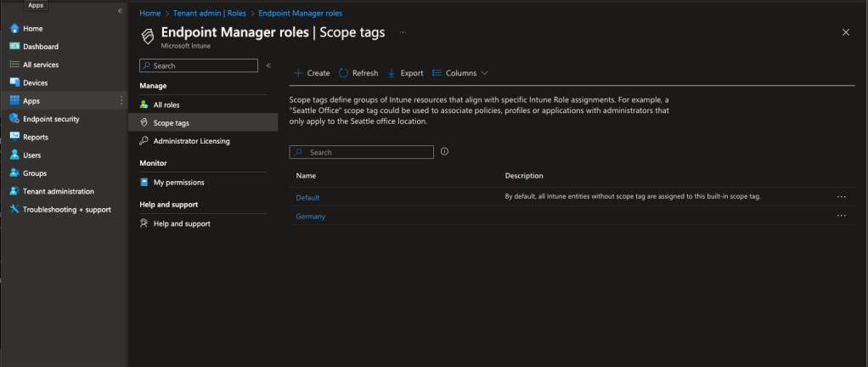Open the Germany scope tag link
The height and width of the screenshot is (367, 868).
pyautogui.click(x=310, y=217)
